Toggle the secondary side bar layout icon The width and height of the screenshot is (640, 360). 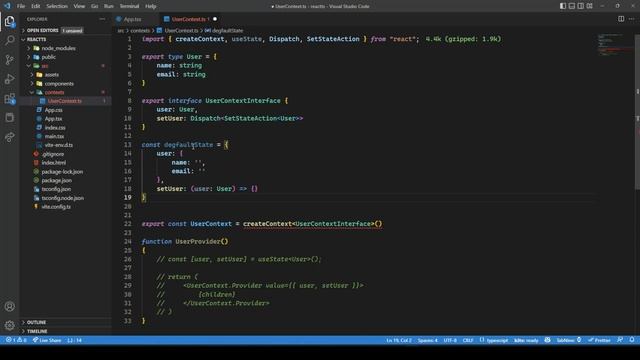tap(581, 6)
